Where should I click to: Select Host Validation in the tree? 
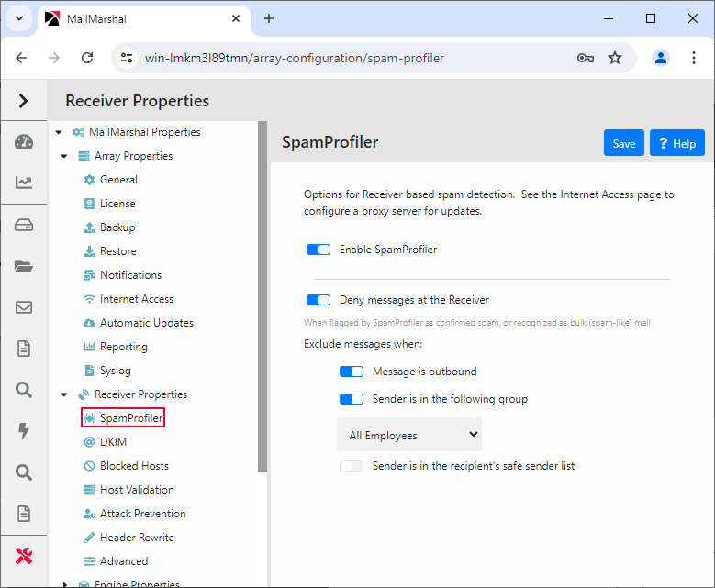pyautogui.click(x=137, y=490)
